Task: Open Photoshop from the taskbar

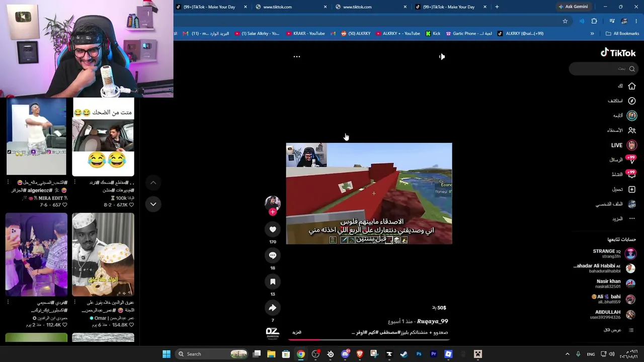Action: (419, 354)
